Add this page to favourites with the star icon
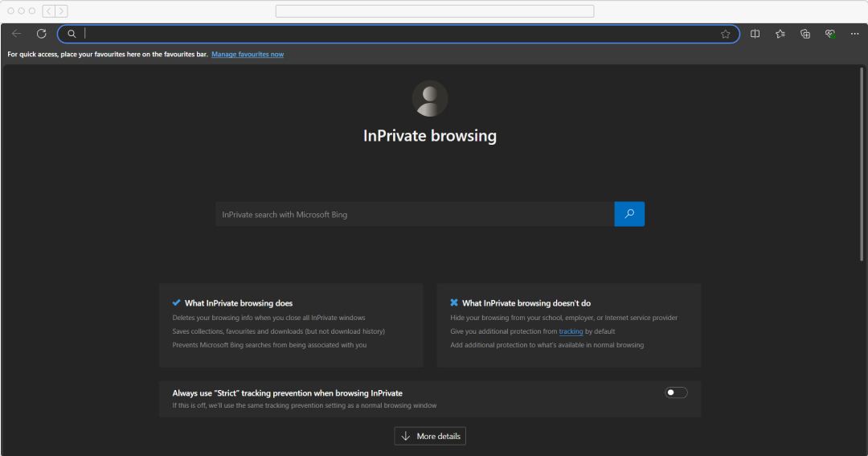The image size is (868, 456). pyautogui.click(x=725, y=34)
